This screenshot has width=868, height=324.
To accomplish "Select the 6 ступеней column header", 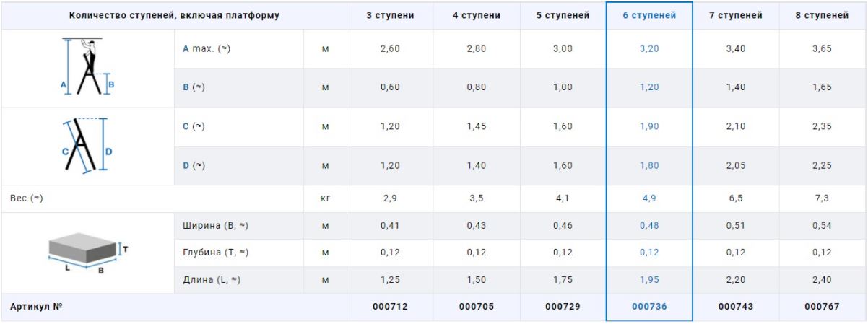I will pos(649,15).
